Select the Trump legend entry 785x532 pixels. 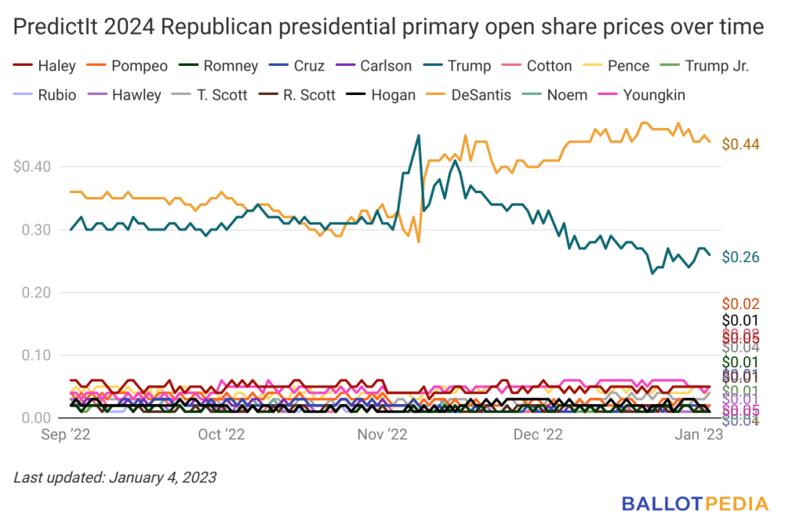point(457,66)
